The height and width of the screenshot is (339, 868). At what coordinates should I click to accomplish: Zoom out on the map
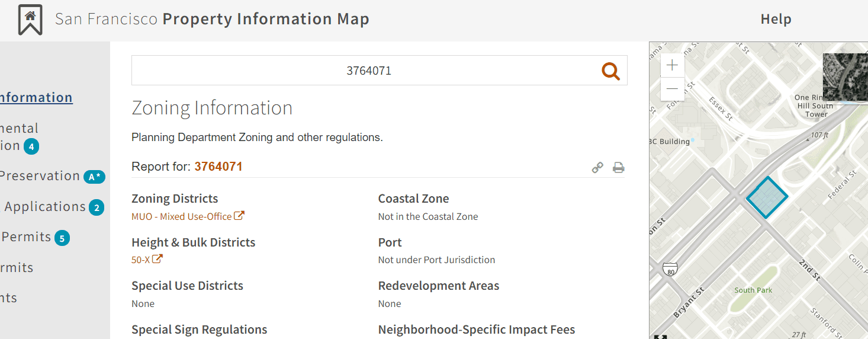672,89
